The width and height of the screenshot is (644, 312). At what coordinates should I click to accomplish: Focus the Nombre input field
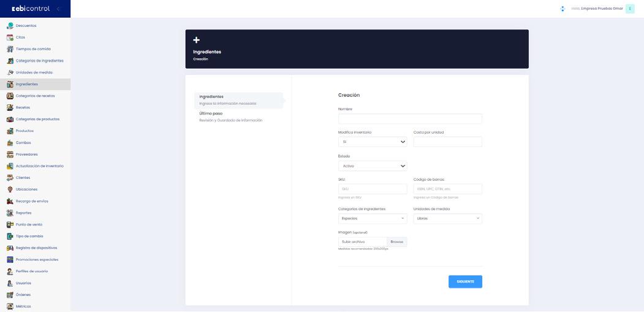click(411, 119)
